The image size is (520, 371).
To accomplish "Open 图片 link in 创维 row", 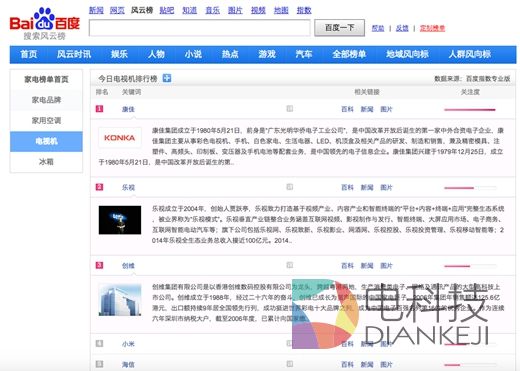I will (386, 266).
